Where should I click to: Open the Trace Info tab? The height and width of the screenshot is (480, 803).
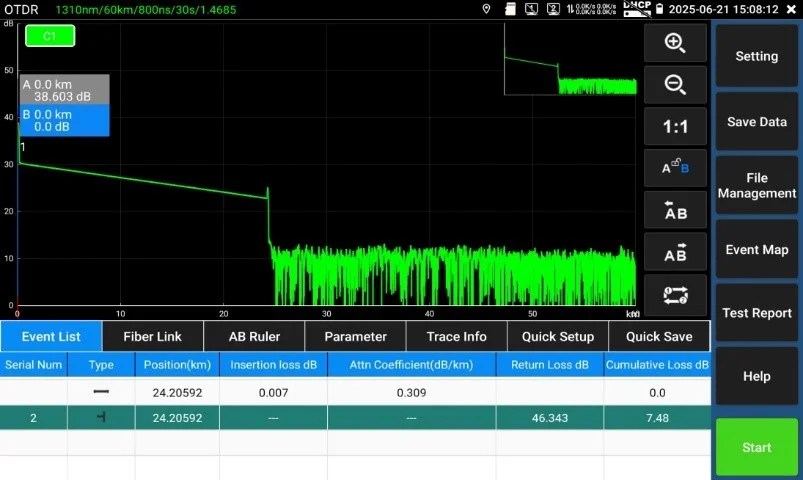(x=456, y=337)
